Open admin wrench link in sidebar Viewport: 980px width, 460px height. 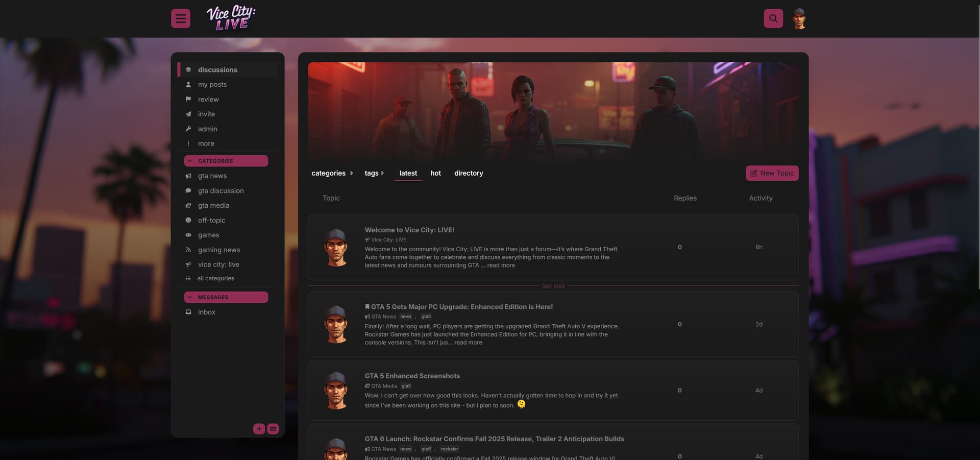tap(207, 129)
